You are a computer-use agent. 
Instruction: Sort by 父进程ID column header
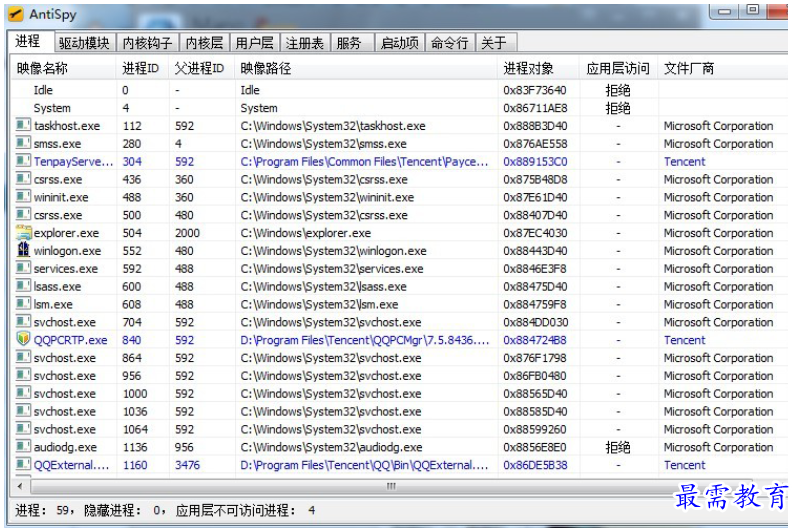pyautogui.click(x=202, y=68)
